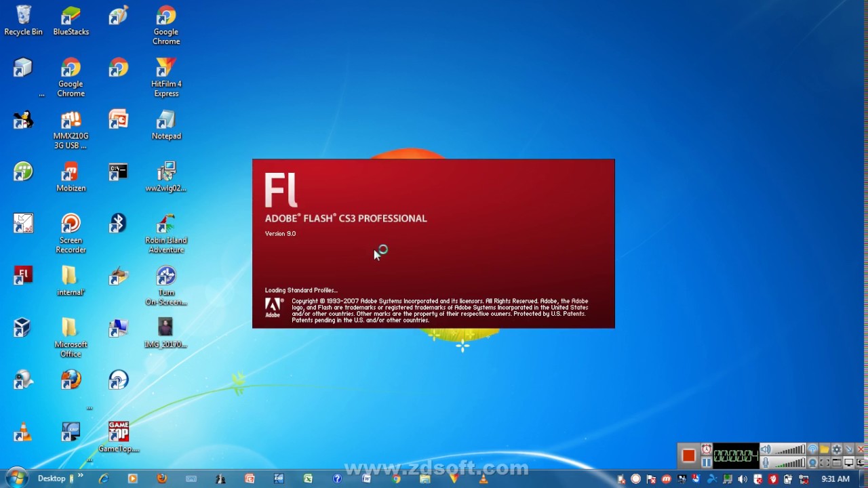868x488 pixels.
Task: Open Internet Explorer from the taskbar
Action: (103, 479)
